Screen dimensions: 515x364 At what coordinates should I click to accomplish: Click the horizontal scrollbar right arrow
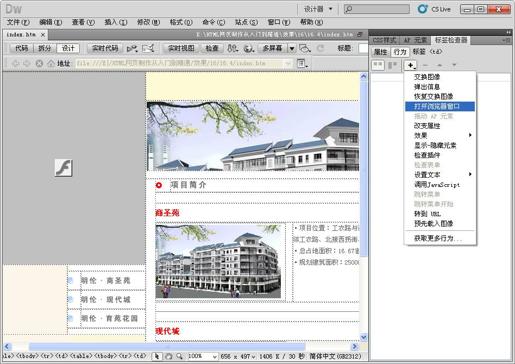[355, 347]
